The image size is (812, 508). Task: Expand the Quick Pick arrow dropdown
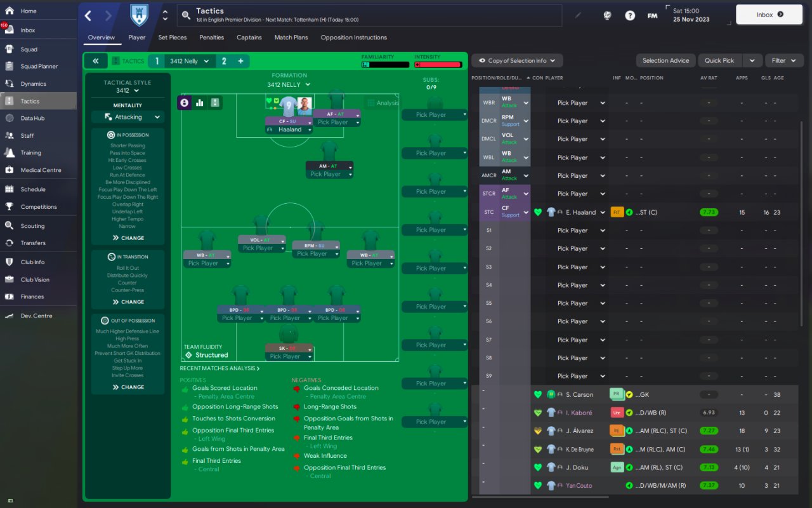(752, 61)
